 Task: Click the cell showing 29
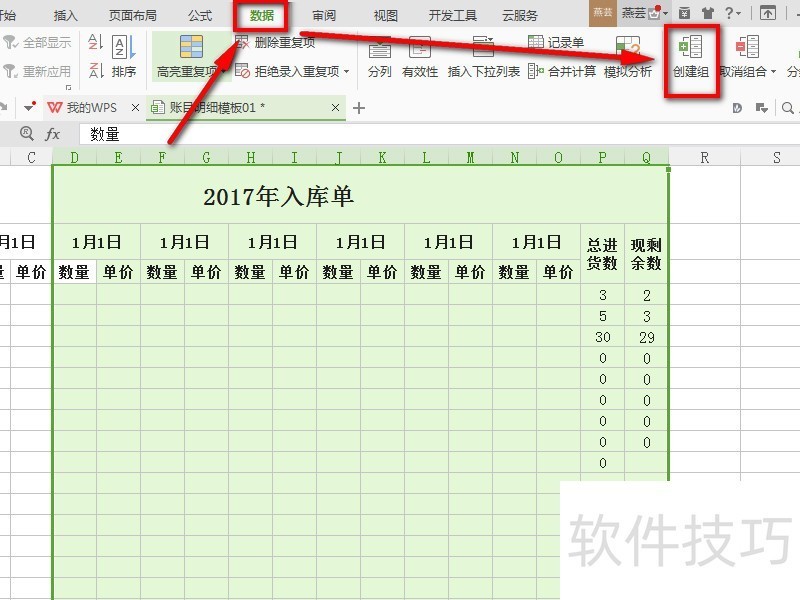646,337
